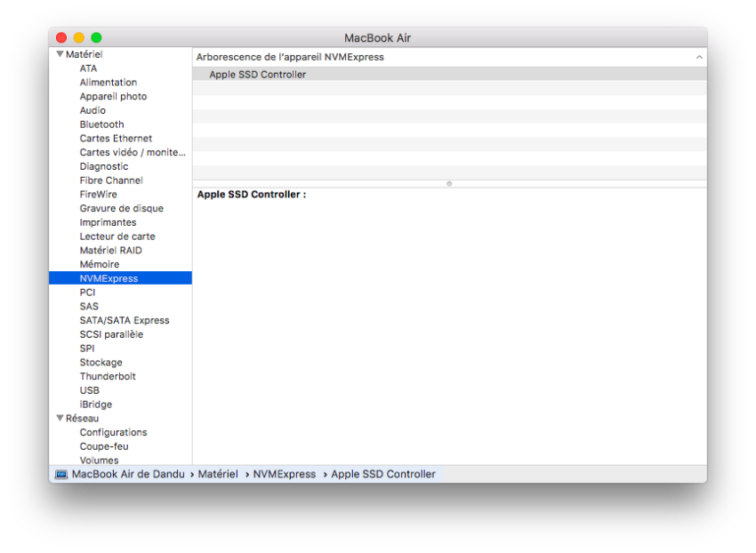Open Thunderbolt hardware category
The image size is (756, 553).
[x=108, y=376]
